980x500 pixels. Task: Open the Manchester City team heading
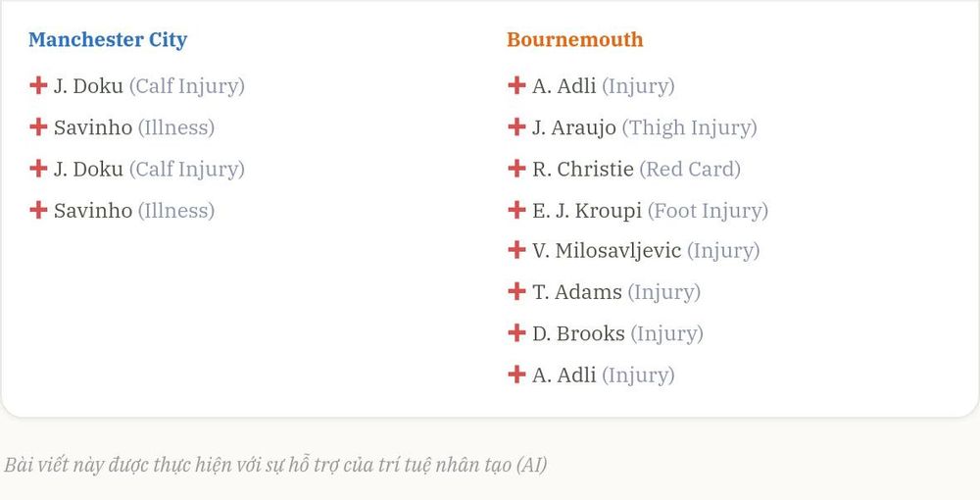pos(108,39)
